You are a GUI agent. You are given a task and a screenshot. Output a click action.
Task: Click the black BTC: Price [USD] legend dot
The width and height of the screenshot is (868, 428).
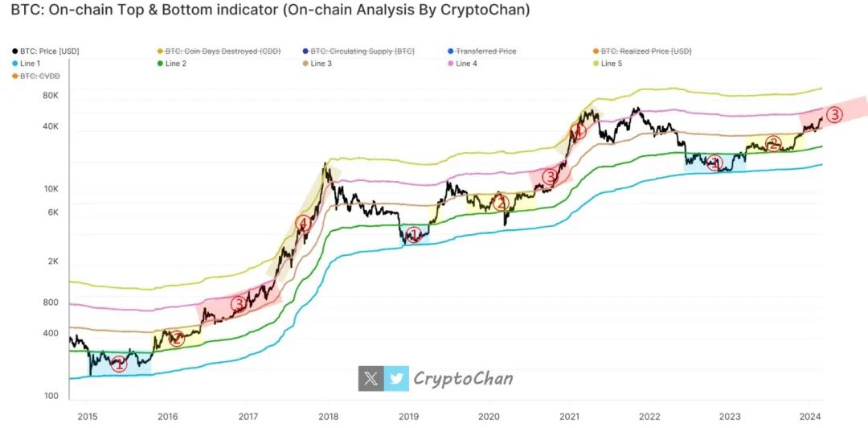(16, 51)
